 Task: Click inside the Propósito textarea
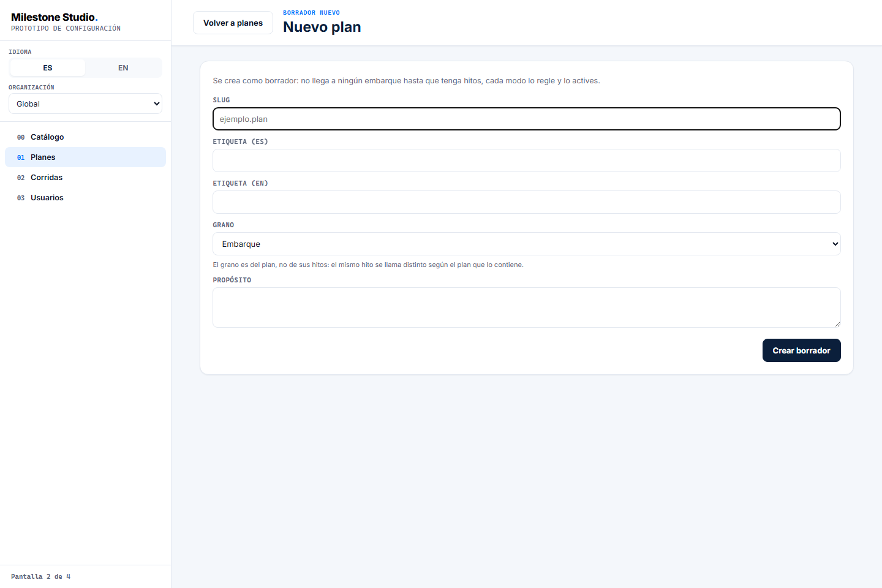pos(526,307)
